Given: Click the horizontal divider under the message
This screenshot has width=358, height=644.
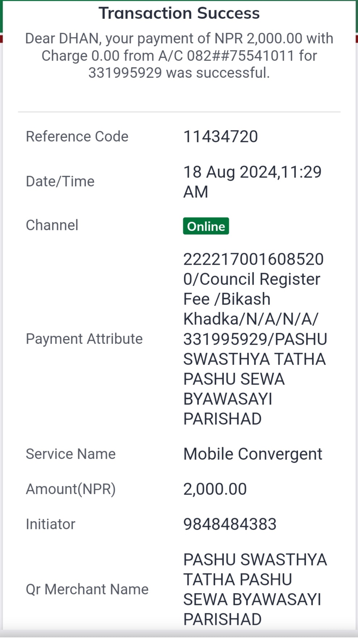Looking at the screenshot, I should point(179,112).
